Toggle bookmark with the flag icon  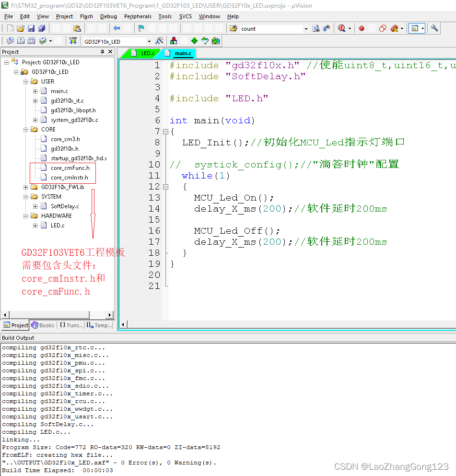pyautogui.click(x=141, y=28)
